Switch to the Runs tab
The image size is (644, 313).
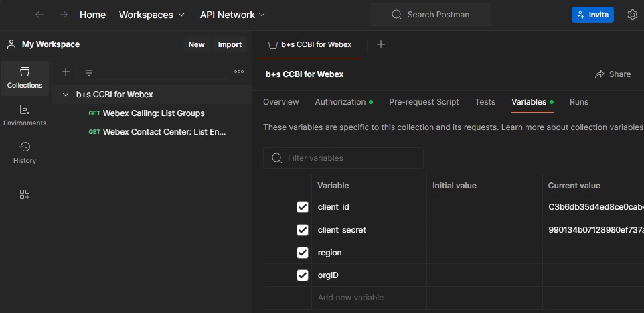tap(578, 102)
